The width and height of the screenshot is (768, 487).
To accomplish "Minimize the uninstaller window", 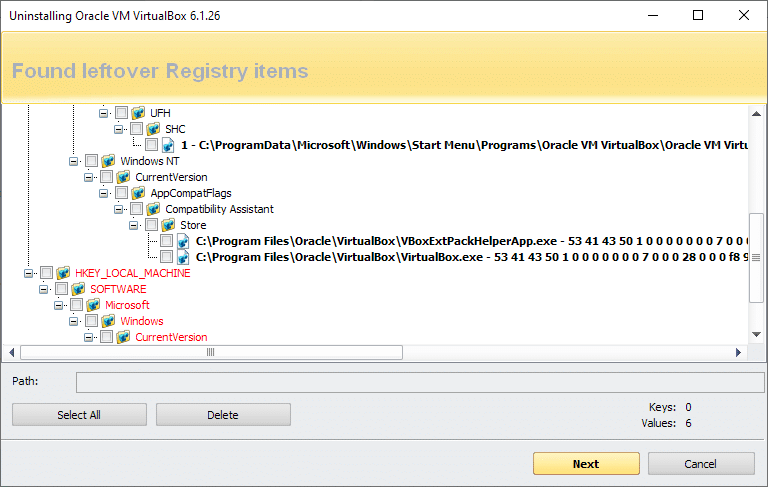I will click(x=653, y=15).
